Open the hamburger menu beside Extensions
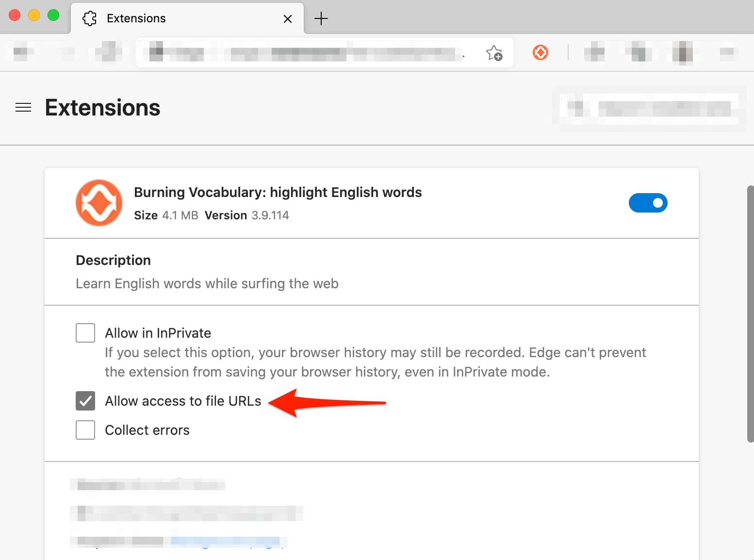754x560 pixels. 23,107
